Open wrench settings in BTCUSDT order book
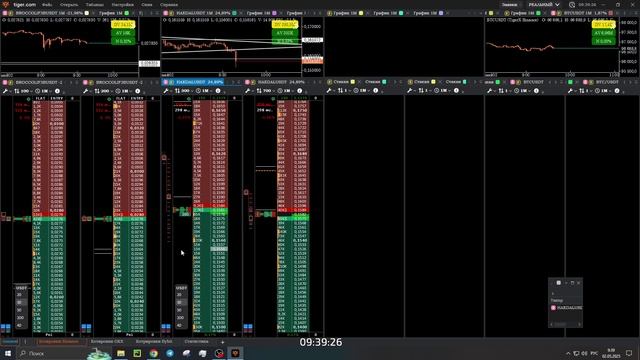The image size is (640, 360). 489,91
